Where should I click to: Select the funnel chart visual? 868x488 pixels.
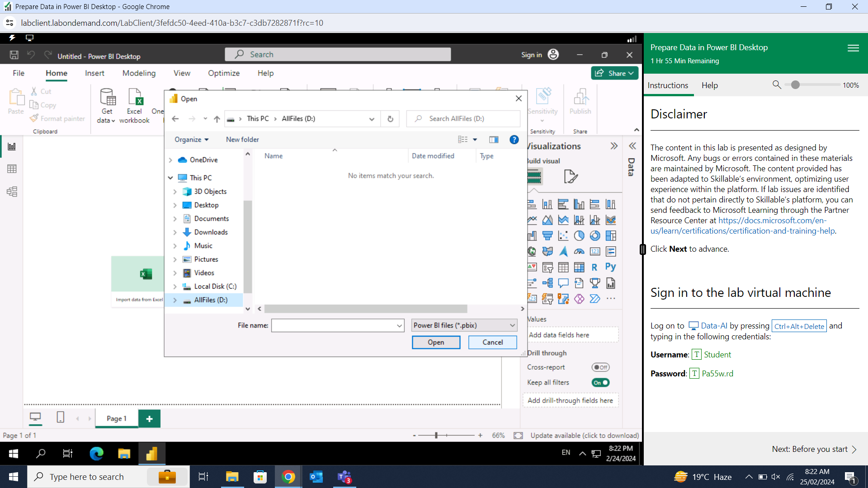pyautogui.click(x=547, y=235)
